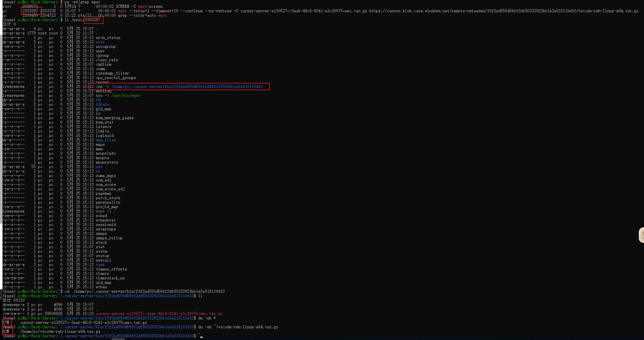Click the cursor-server tar.gz filename in listing
Image resolution: width=644 pixels, height=340 pixels.
(x=159, y=313)
